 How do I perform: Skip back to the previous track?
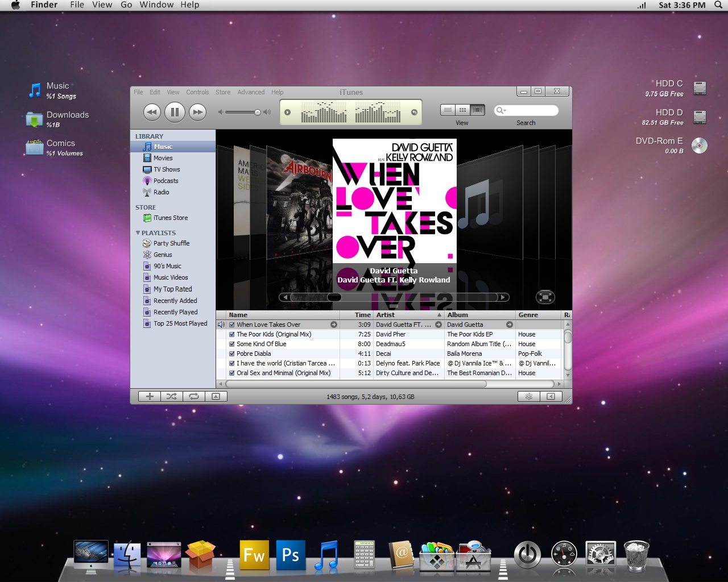pyautogui.click(x=152, y=112)
